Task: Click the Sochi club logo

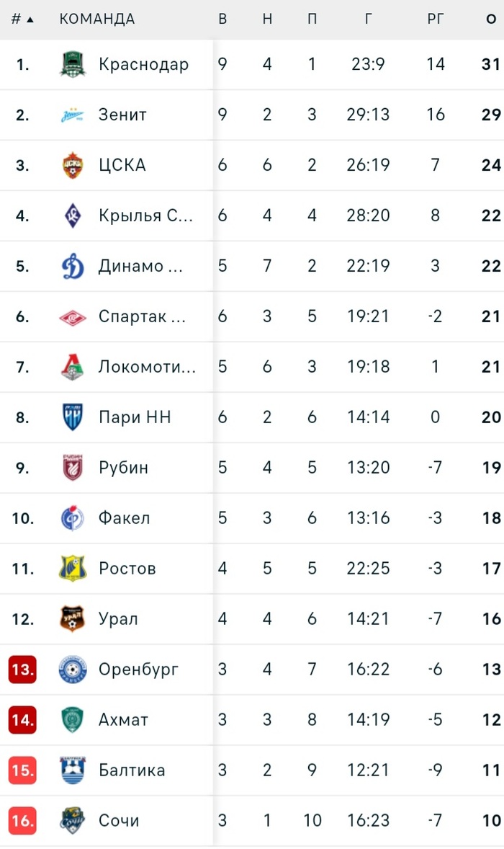Action: (73, 820)
